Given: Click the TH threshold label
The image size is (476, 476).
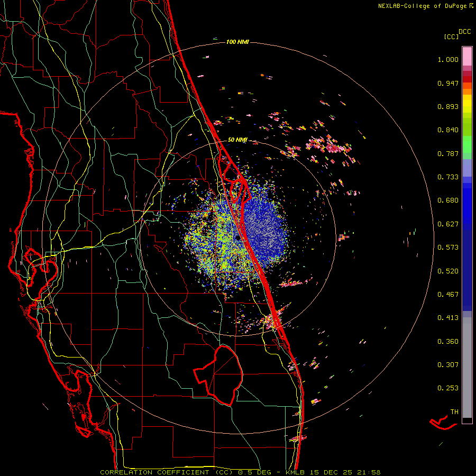Looking at the screenshot, I should (x=454, y=412).
